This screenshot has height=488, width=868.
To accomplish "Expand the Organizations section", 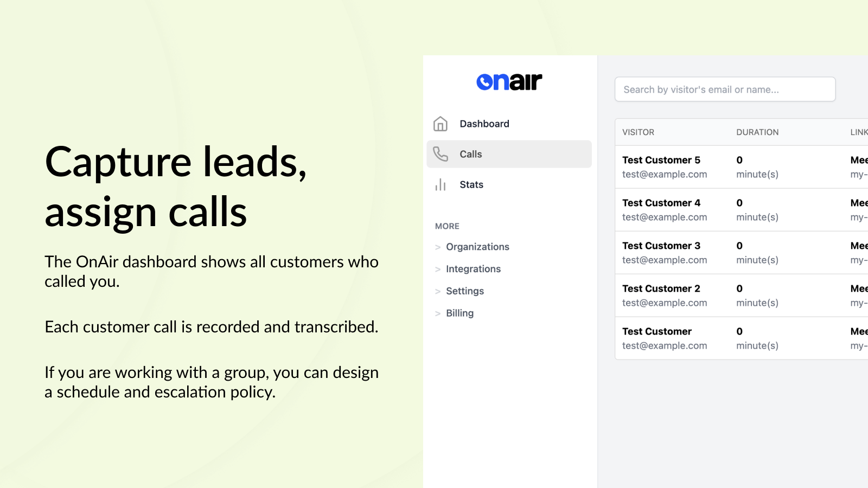I will [x=477, y=247].
